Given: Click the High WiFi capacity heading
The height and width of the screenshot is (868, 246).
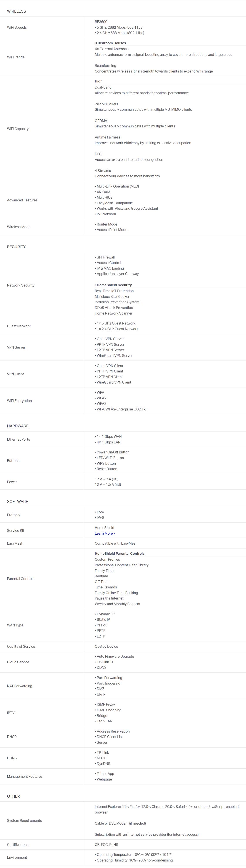Looking at the screenshot, I should [98, 81].
